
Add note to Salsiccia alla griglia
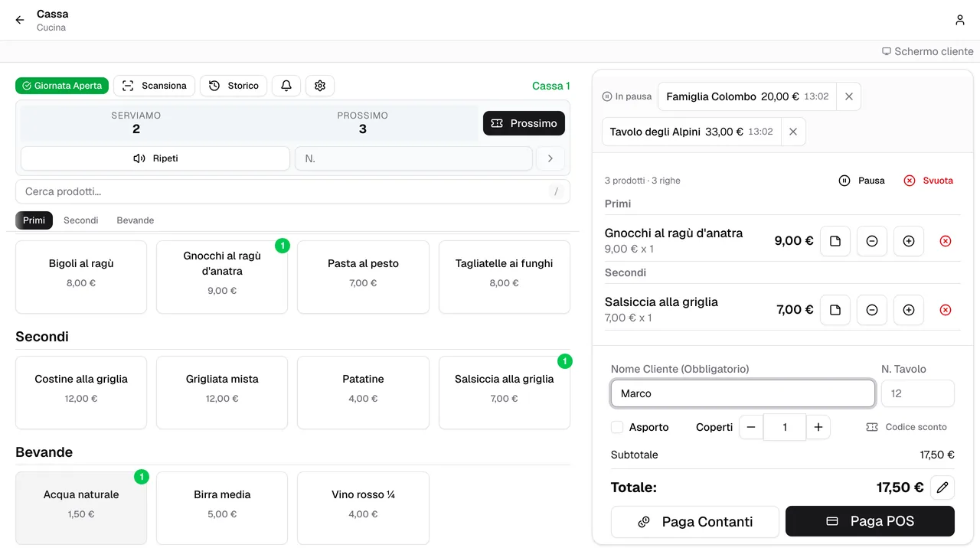[835, 310]
